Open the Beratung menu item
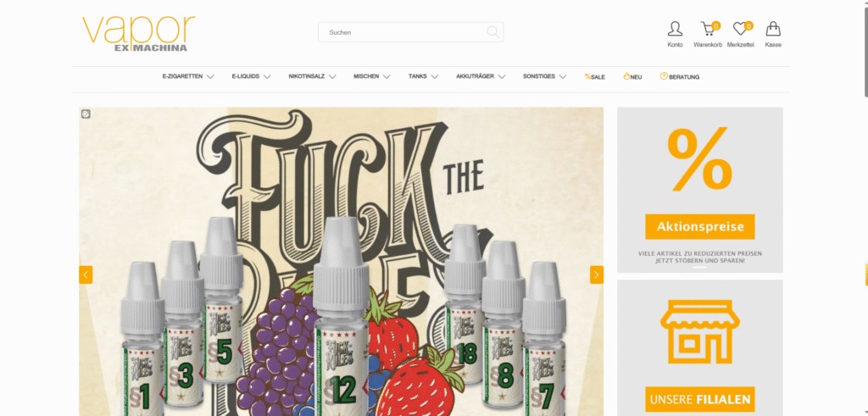 tap(680, 77)
